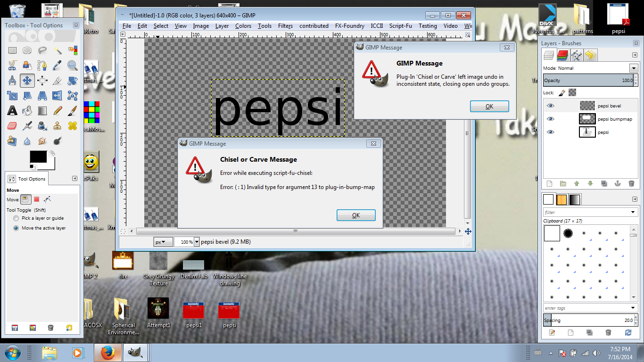Pick the Flip tool
The height and width of the screenshot is (362, 644).
coord(58,96)
